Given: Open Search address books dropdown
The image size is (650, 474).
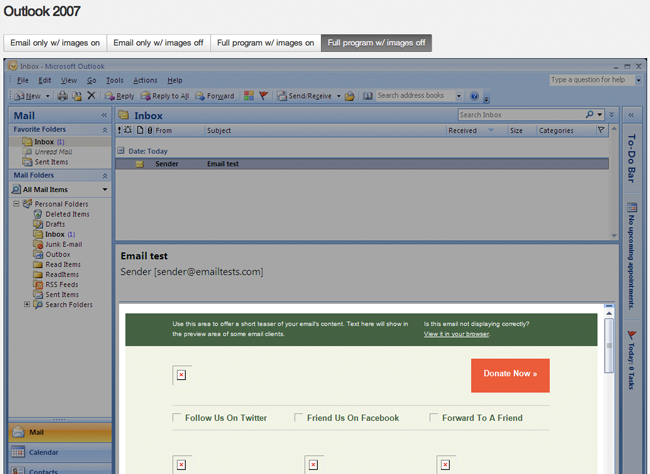Looking at the screenshot, I should coord(458,96).
